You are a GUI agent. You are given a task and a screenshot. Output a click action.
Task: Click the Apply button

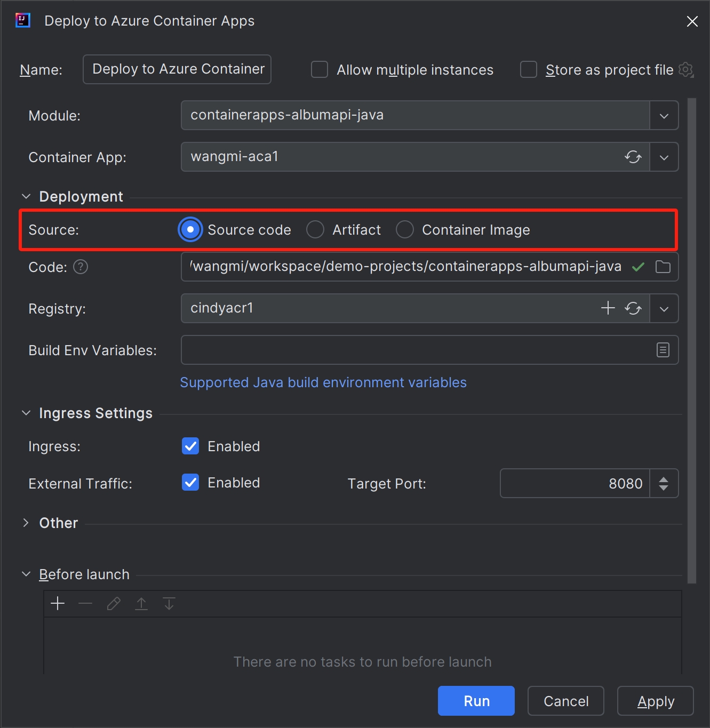pos(656,701)
